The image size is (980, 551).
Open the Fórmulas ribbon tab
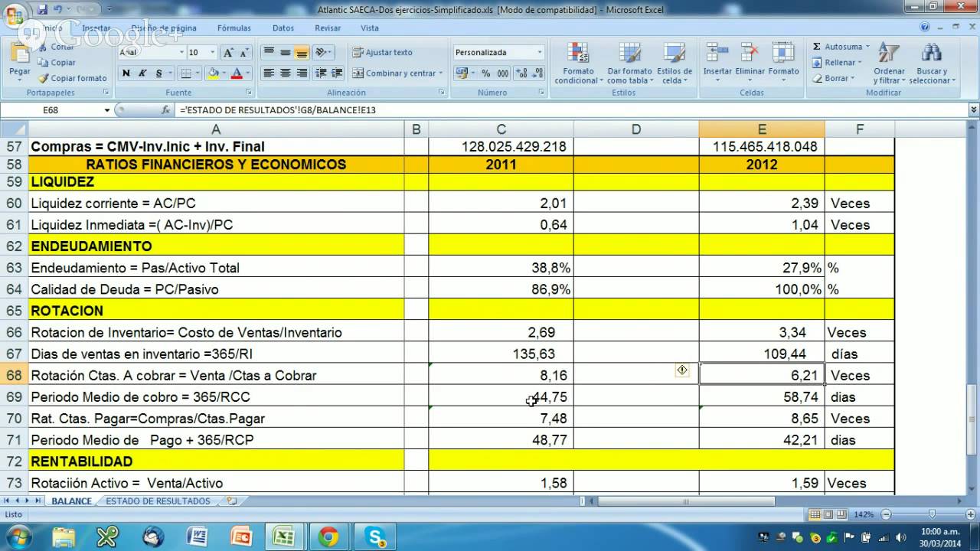tap(234, 28)
